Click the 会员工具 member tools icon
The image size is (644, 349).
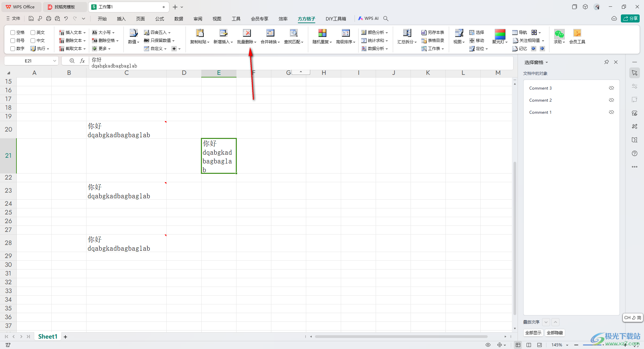click(x=577, y=33)
